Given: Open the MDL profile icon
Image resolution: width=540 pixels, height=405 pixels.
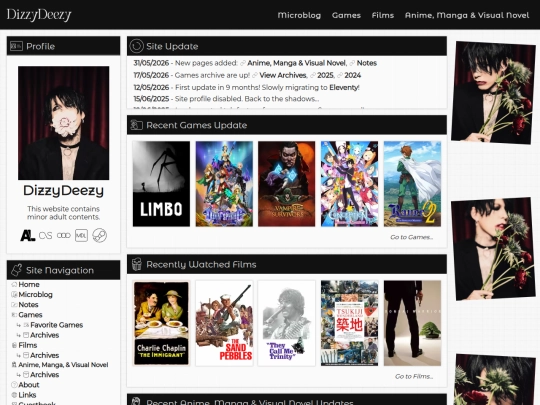Looking at the screenshot, I should coord(81,236).
